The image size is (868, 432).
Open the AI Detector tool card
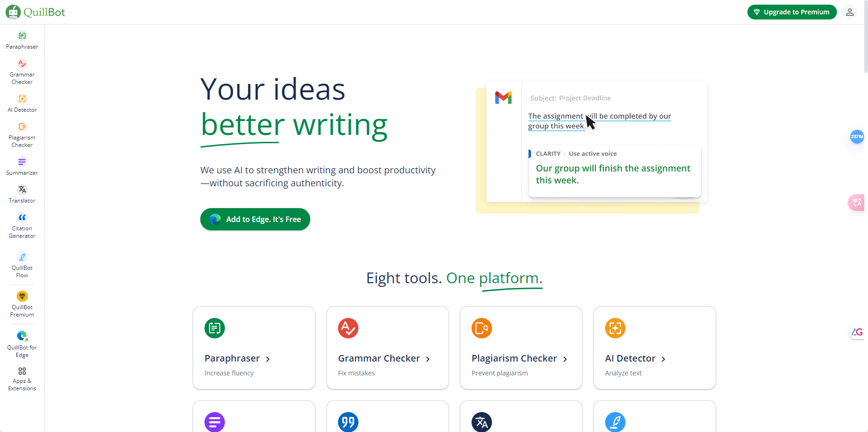[654, 348]
